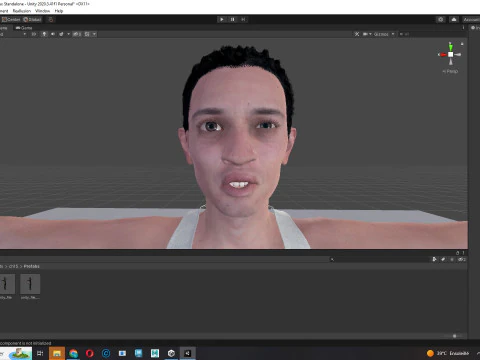Click the favorites star icon in Project panel
Image resolution: width=480 pixels, height=360 pixels.
pos(452,259)
